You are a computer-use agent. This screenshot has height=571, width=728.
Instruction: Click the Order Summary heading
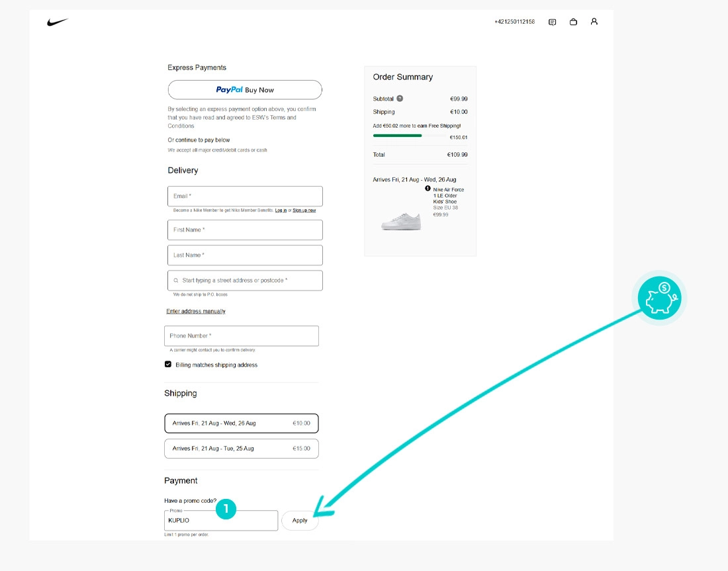tap(403, 77)
